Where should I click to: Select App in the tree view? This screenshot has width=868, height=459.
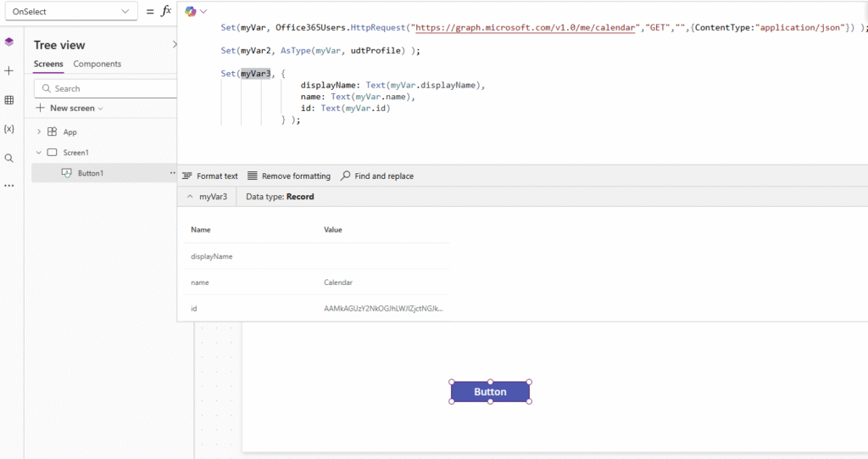[70, 132]
